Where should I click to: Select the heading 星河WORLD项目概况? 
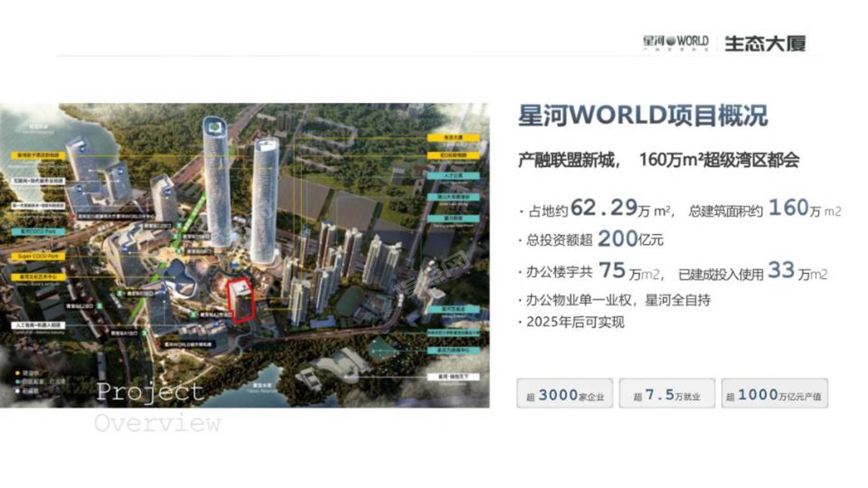tap(643, 116)
